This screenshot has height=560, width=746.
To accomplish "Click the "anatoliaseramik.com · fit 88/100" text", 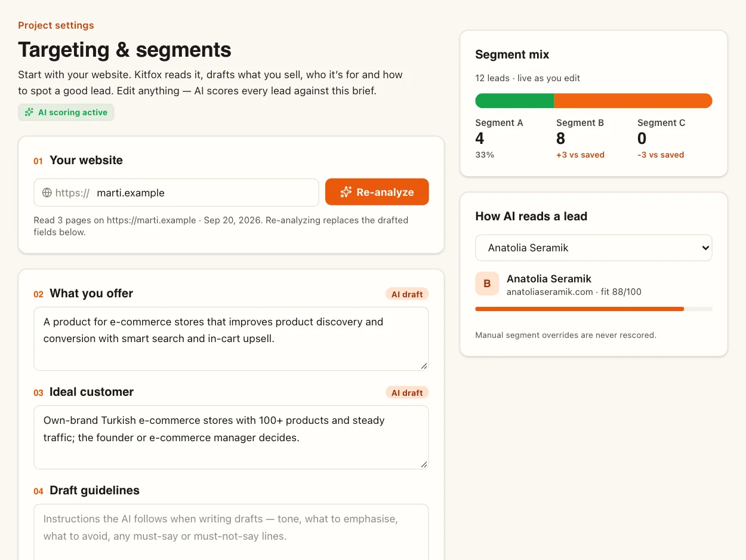I will [574, 292].
